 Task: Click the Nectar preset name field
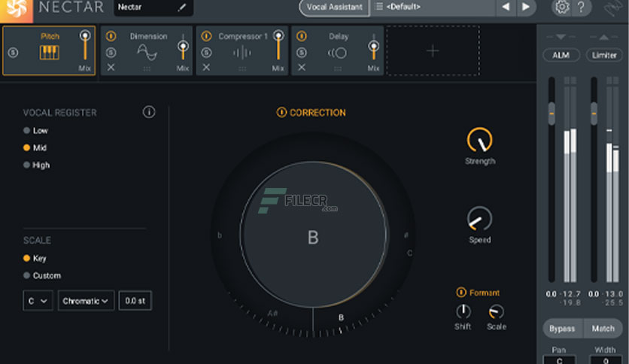click(x=153, y=8)
